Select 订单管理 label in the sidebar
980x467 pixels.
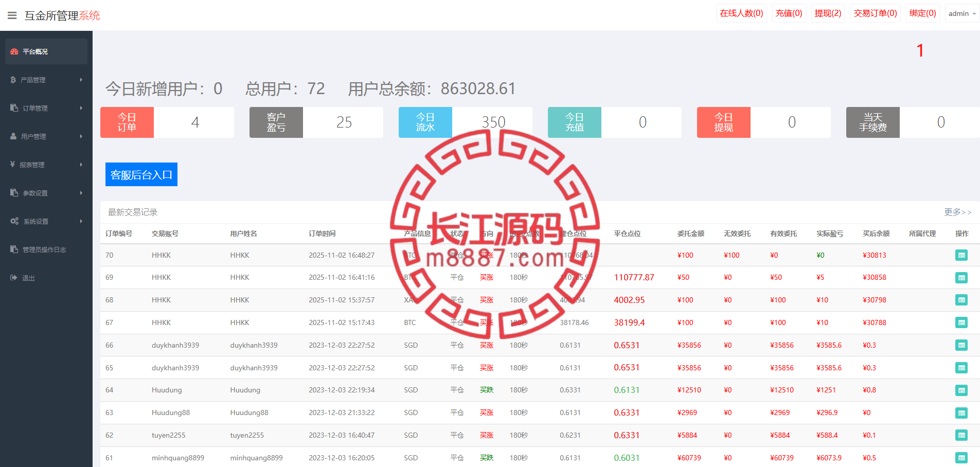35,109
